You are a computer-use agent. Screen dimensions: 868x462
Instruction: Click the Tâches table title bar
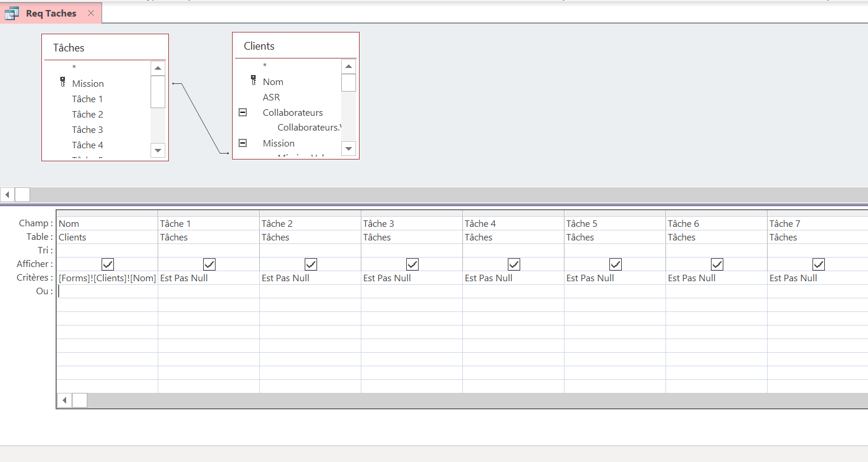click(x=105, y=47)
